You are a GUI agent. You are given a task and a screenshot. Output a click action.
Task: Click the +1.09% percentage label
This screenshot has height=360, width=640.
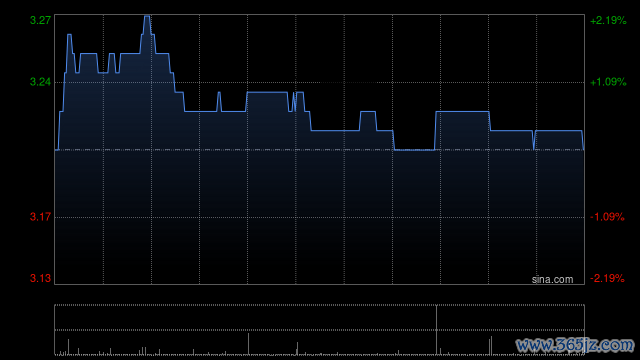pyautogui.click(x=608, y=82)
